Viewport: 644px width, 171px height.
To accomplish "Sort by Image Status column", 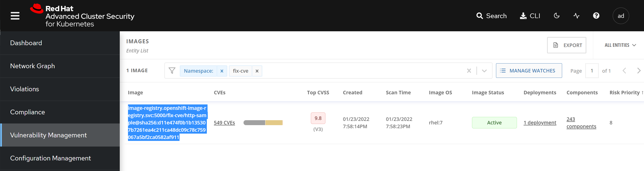I will pyautogui.click(x=488, y=93).
